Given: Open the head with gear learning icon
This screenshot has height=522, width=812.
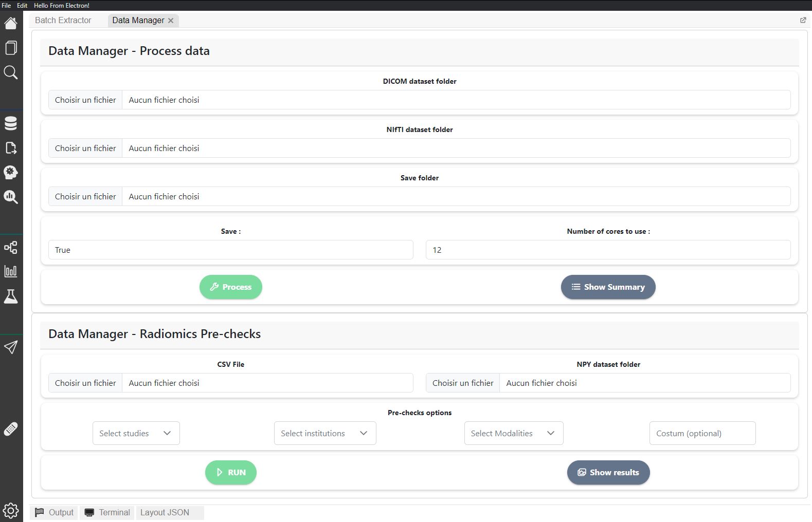Looking at the screenshot, I should click(11, 172).
